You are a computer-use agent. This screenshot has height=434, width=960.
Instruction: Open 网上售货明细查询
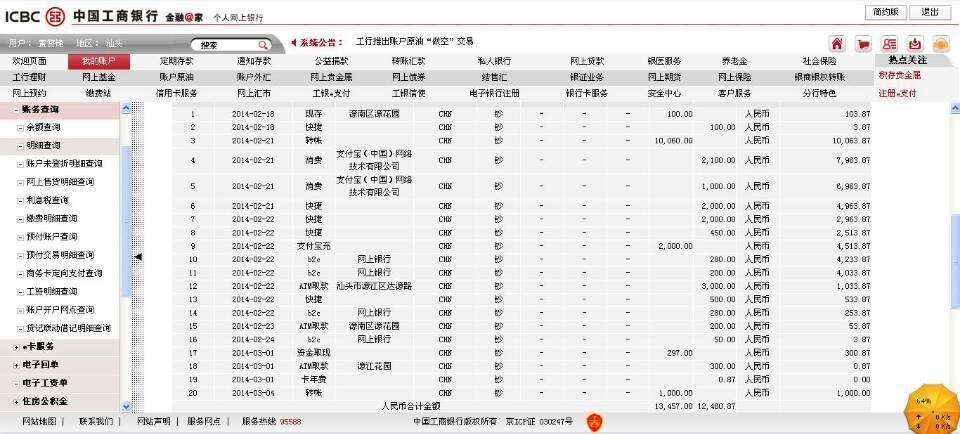coord(60,182)
